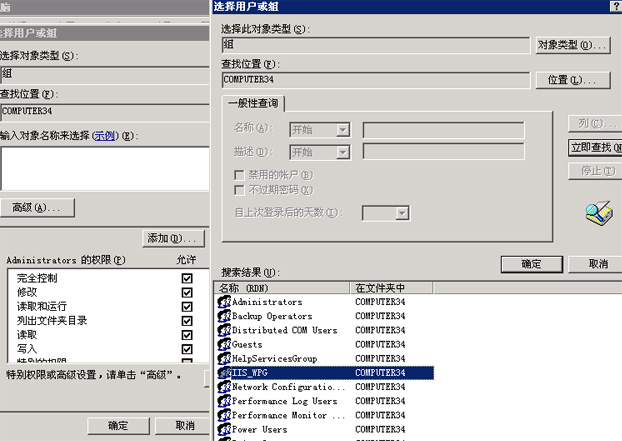Viewport: 622px width, 441px height.
Task: Toggle the 不过期密码 checkbox
Action: (239, 190)
